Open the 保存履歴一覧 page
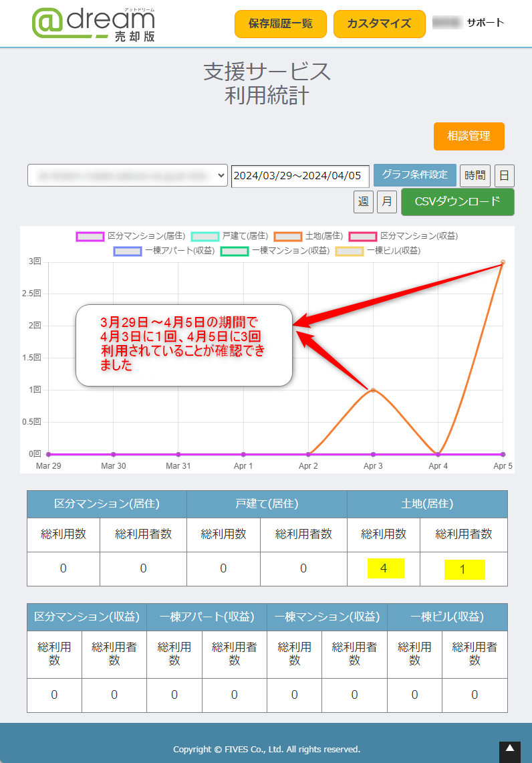This screenshot has height=763, width=532. point(280,24)
